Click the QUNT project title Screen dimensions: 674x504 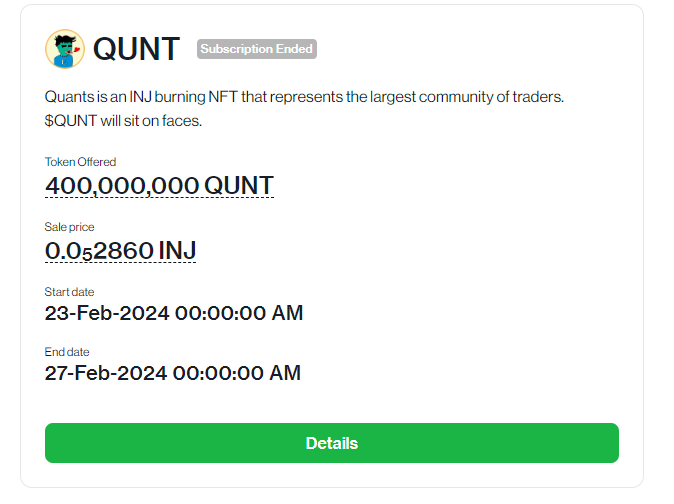click(x=136, y=49)
